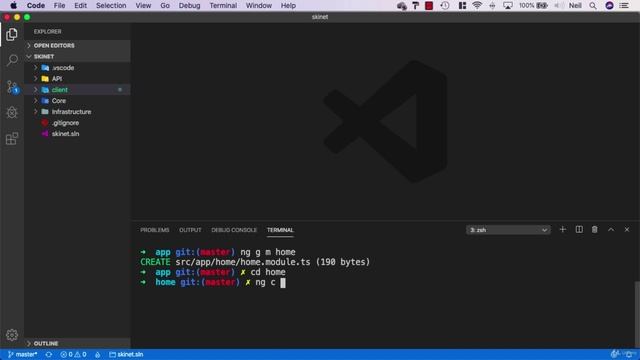Create a new terminal with plus icon

point(562,229)
